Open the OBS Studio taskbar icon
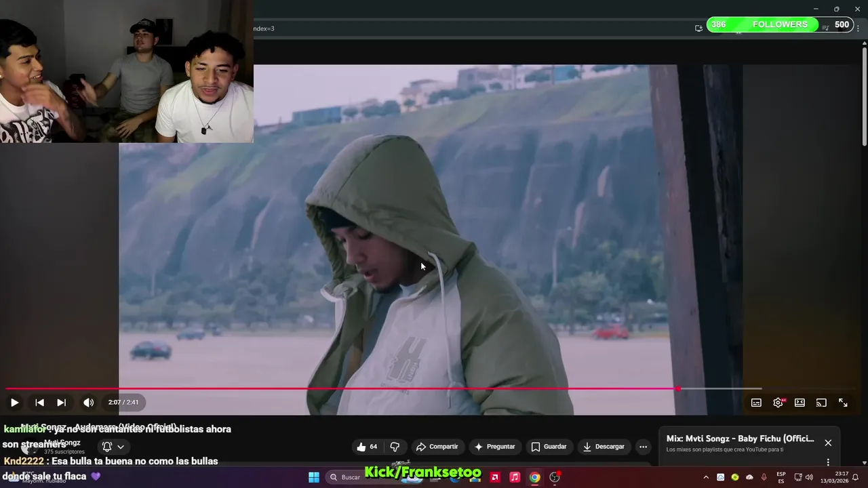The height and width of the screenshot is (488, 868). click(x=555, y=477)
